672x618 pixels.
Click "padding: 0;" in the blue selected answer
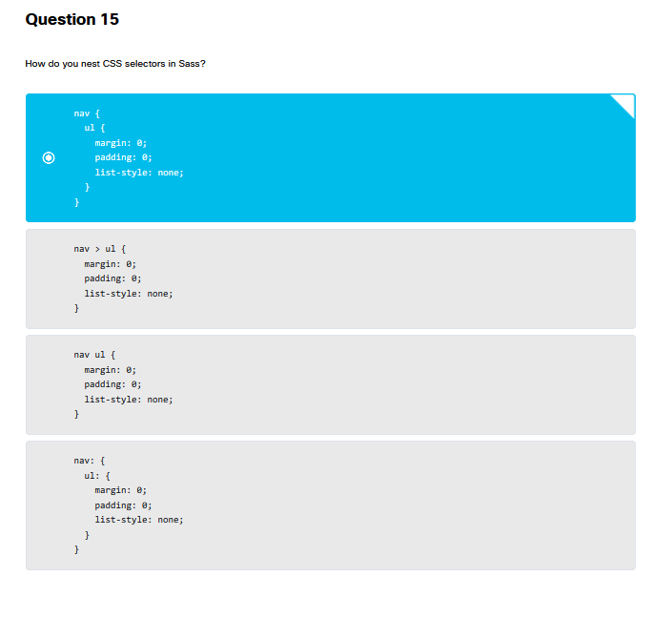(x=123, y=157)
